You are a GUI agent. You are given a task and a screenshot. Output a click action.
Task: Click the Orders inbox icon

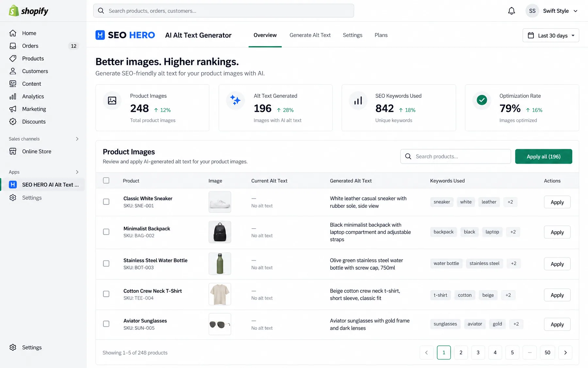point(13,46)
